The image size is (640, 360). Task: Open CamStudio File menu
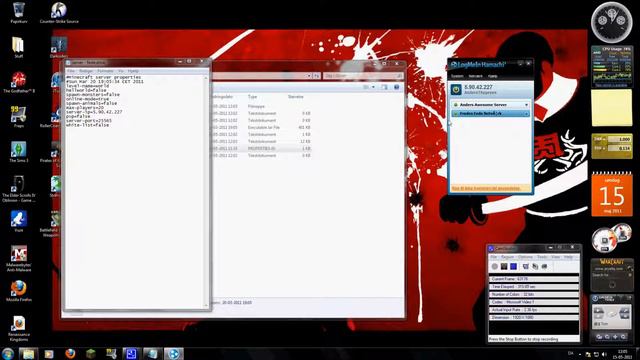pos(493,257)
